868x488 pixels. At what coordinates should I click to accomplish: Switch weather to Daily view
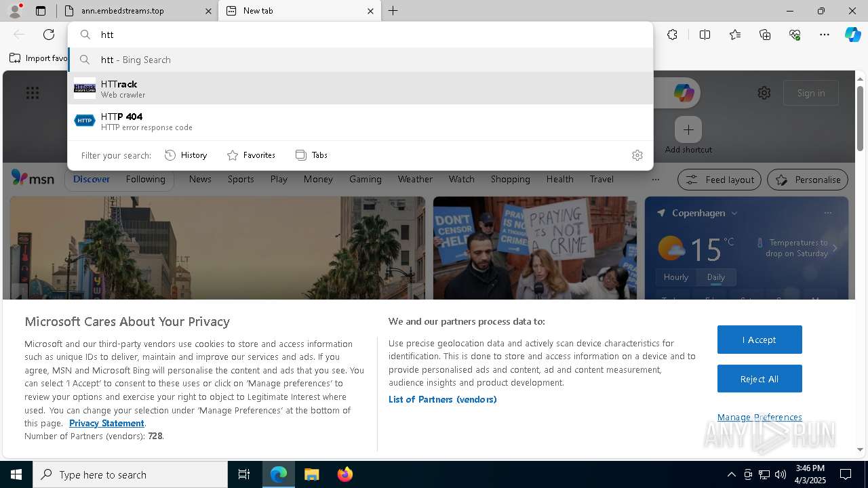tap(716, 277)
